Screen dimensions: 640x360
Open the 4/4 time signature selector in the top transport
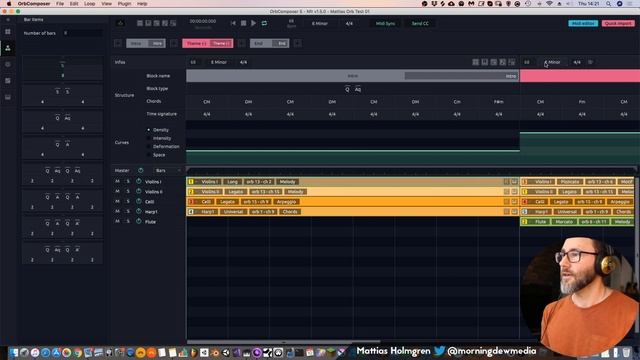[x=349, y=23]
